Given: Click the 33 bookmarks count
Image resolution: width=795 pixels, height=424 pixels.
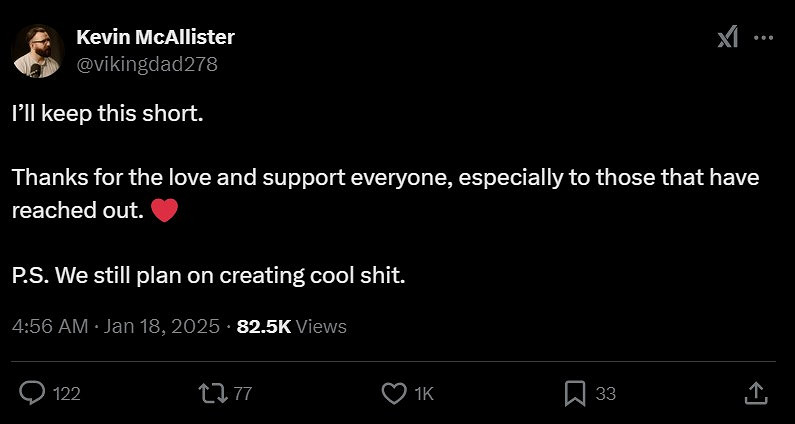Looking at the screenshot, I should pyautogui.click(x=606, y=394).
